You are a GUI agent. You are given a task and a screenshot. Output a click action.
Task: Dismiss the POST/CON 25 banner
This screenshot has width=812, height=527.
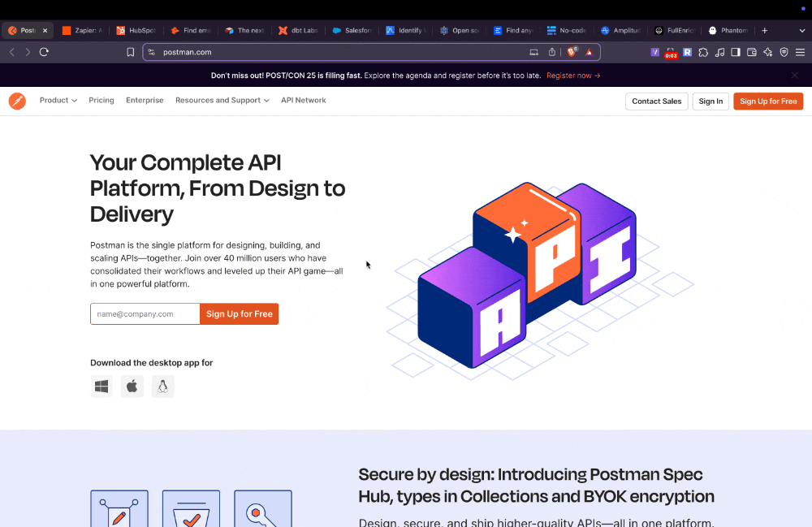(x=794, y=75)
